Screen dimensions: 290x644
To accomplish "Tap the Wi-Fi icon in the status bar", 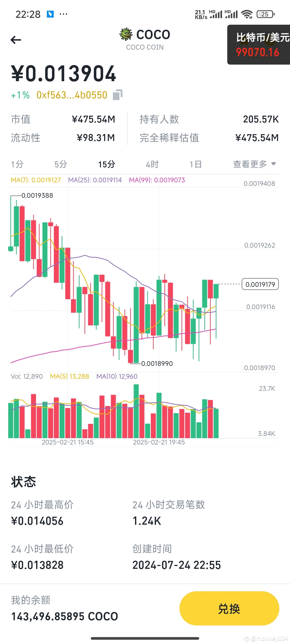I will coord(247,14).
